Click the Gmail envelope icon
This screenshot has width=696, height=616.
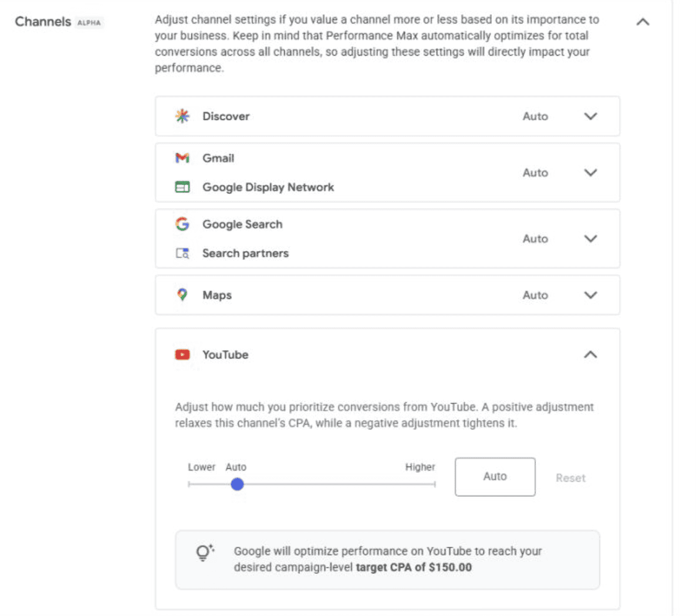182,158
